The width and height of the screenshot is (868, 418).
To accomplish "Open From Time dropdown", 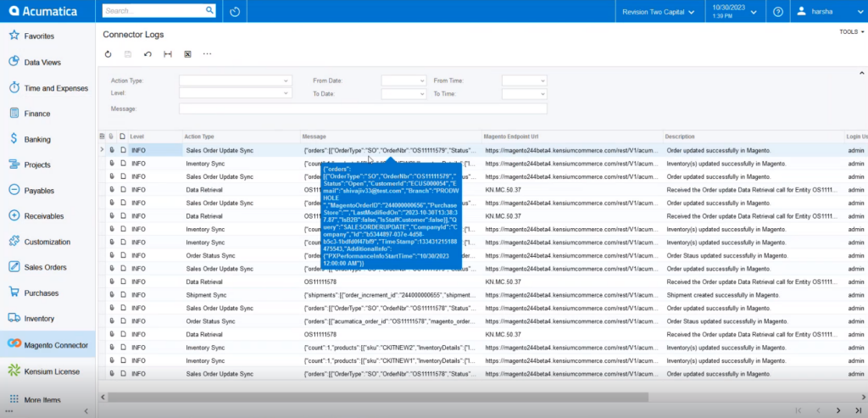I will click(x=542, y=81).
